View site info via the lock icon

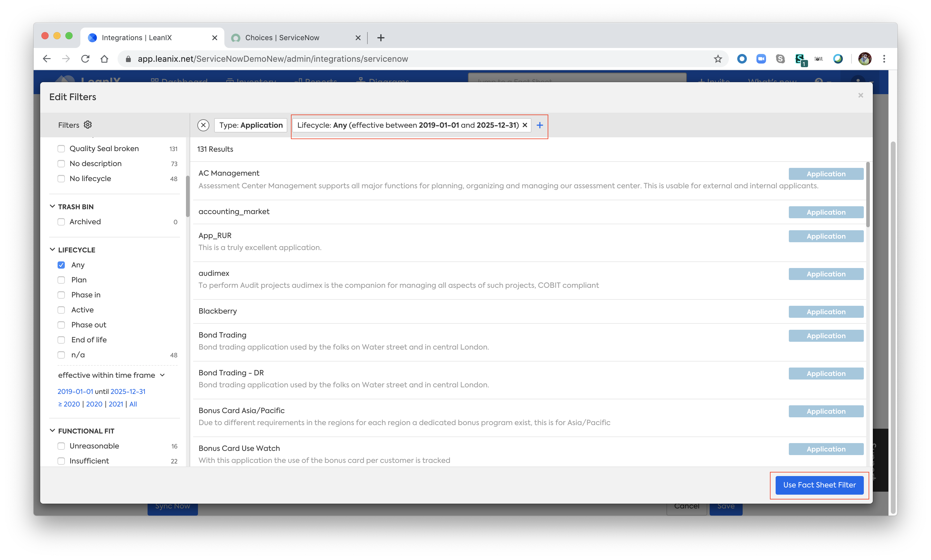pyautogui.click(x=128, y=59)
